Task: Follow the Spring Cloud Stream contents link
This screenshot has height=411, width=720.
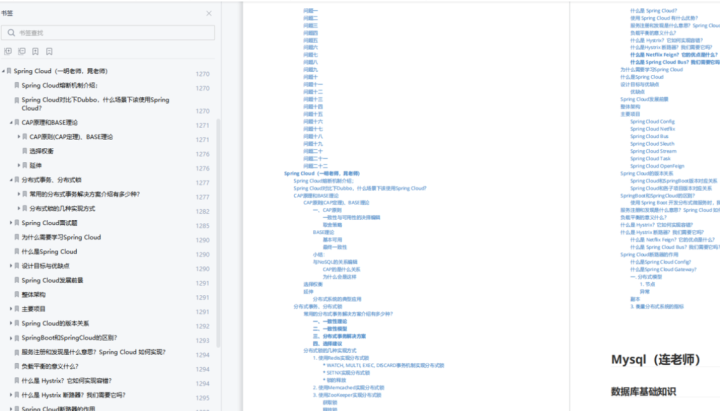Action: pos(653,151)
